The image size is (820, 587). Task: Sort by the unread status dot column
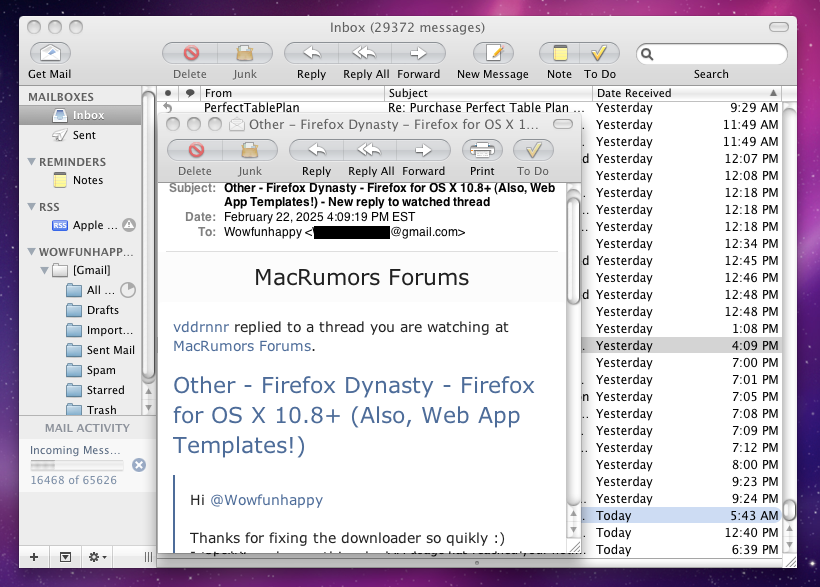[x=168, y=93]
